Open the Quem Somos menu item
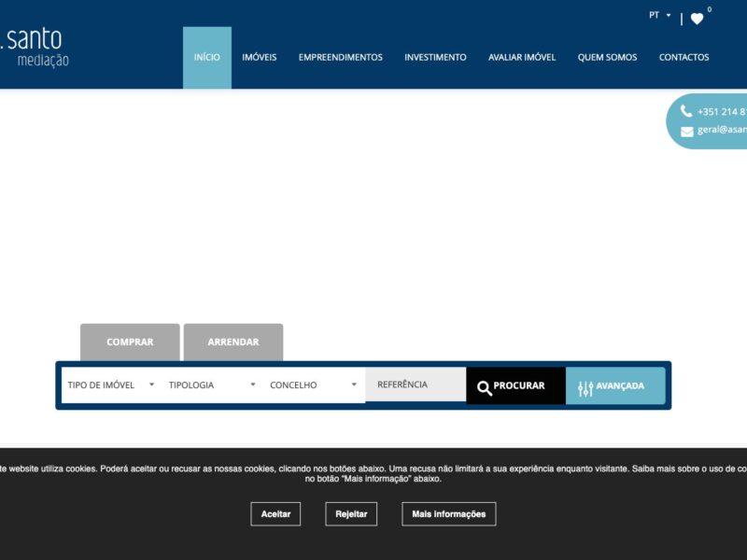Screen dimensions: 747x560 [608, 58]
